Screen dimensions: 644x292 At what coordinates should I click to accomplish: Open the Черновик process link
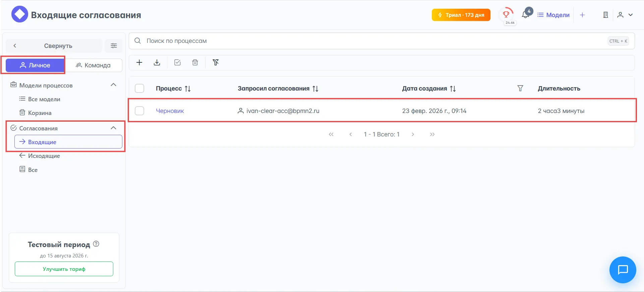coord(170,111)
